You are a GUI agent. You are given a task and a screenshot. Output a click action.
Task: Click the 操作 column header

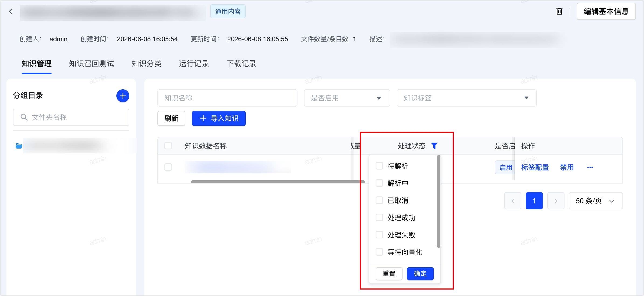pos(528,146)
